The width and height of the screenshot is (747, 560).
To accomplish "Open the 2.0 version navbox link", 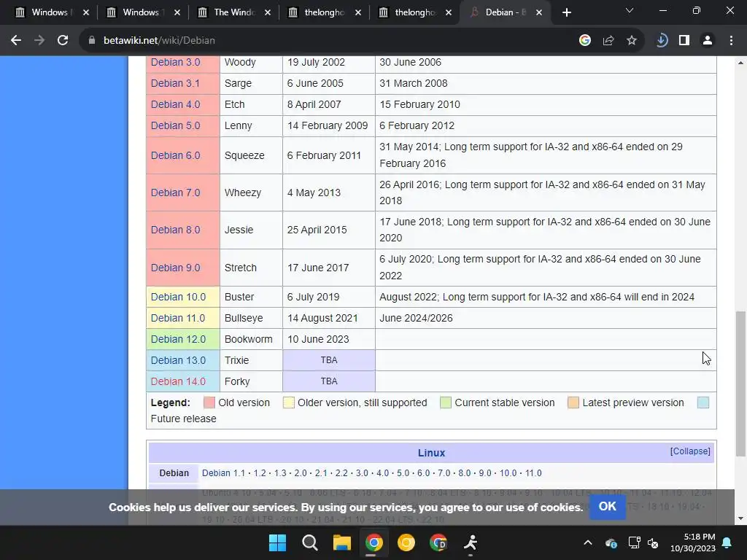I will coord(300,472).
